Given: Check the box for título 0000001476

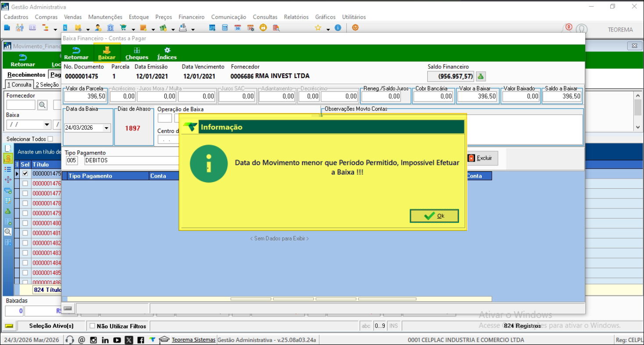Looking at the screenshot, I should pos(25,183).
